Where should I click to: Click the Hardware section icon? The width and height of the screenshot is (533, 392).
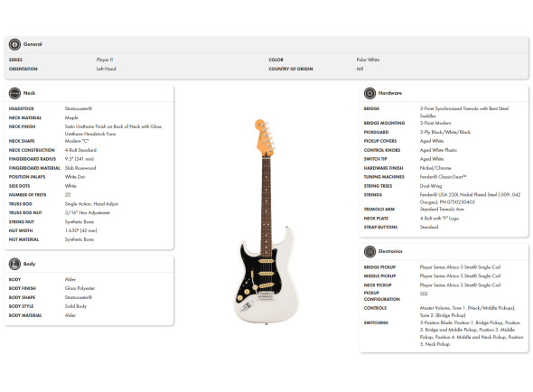369,93
